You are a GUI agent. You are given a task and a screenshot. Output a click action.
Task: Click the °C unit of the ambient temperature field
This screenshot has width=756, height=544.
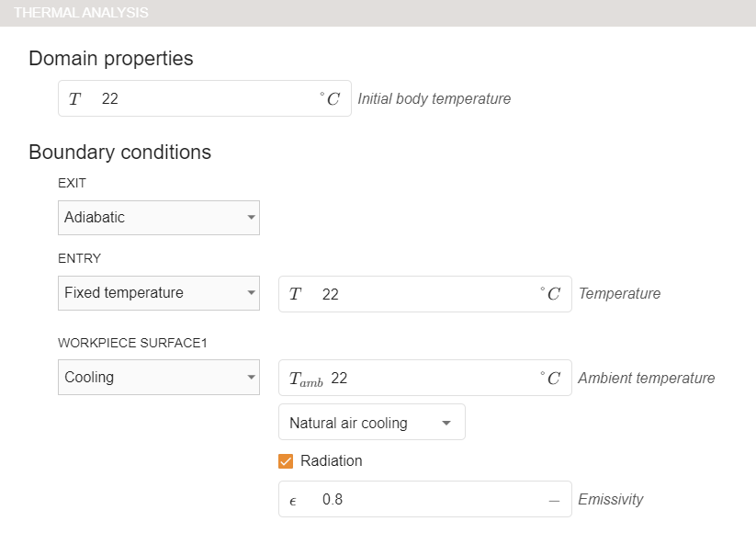coord(550,379)
